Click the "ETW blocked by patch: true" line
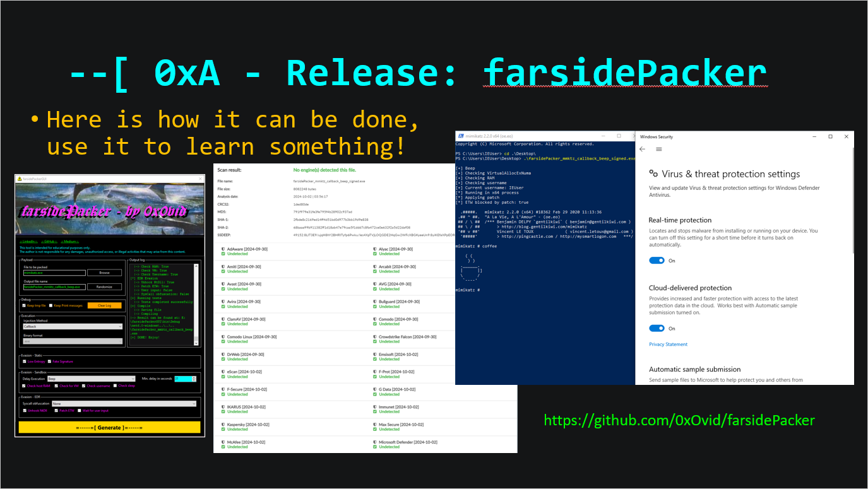Image resolution: width=868 pixels, height=489 pixels. pyautogui.click(x=492, y=203)
